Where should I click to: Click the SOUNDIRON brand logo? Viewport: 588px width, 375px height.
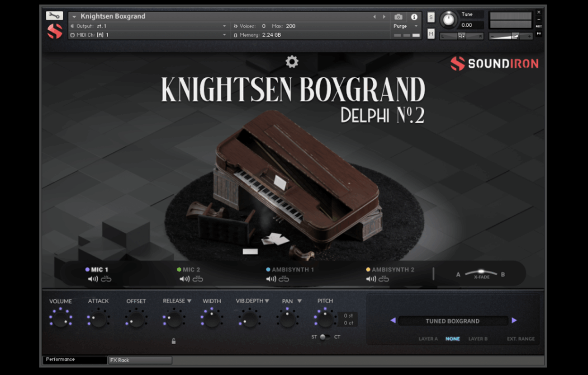[494, 64]
